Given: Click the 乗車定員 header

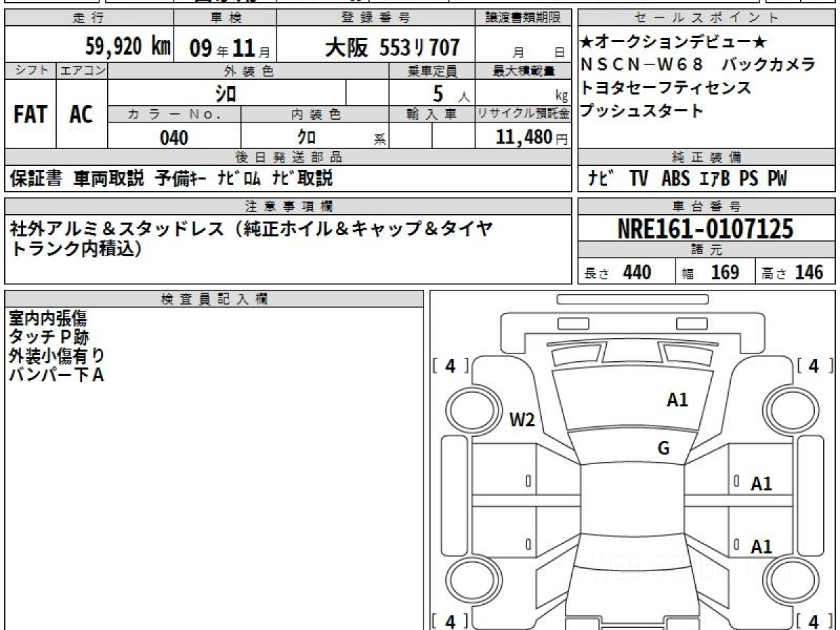Looking at the screenshot, I should [x=432, y=71].
